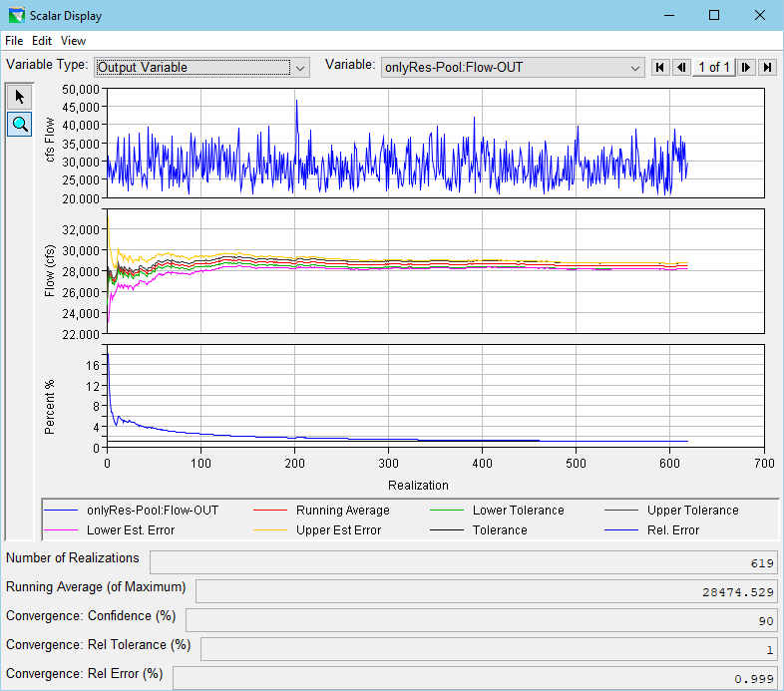This screenshot has width=784, height=691.
Task: Open the Variable Type dropdown
Action: point(201,67)
